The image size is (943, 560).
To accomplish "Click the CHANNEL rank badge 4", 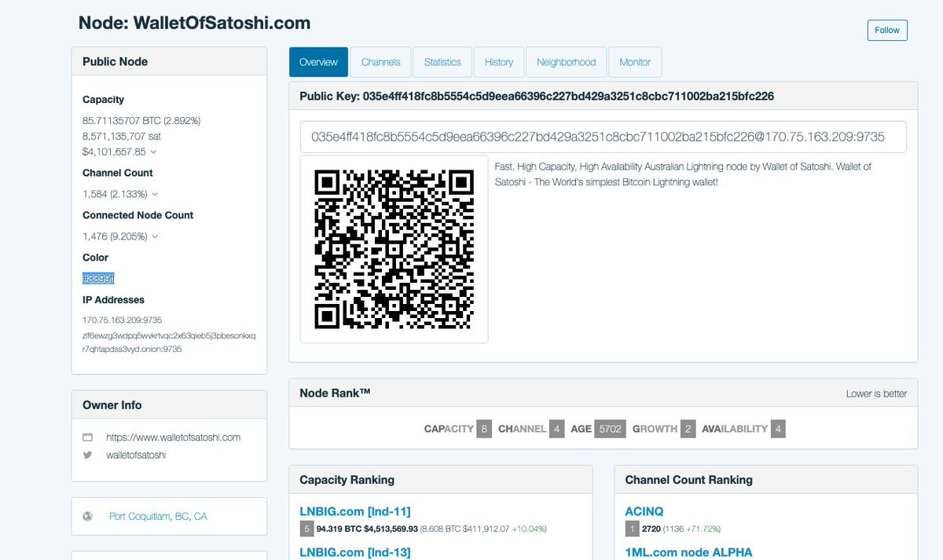I will coord(557,429).
